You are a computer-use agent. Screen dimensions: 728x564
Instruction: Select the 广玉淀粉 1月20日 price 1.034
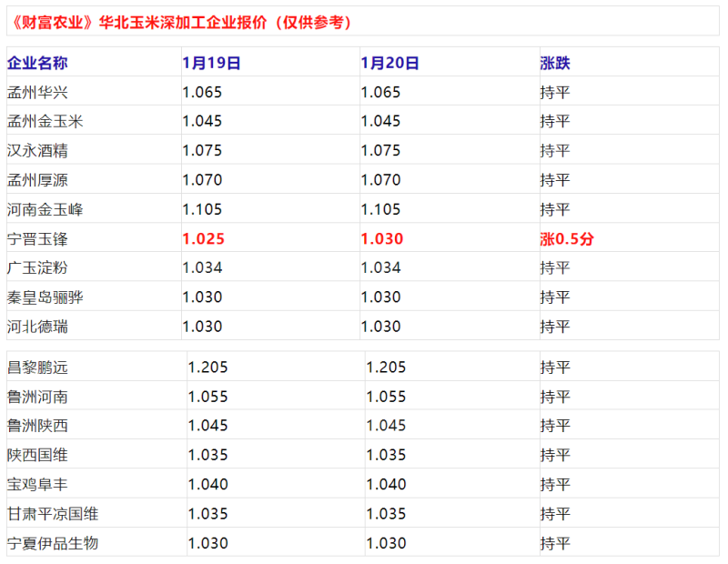coord(380,267)
